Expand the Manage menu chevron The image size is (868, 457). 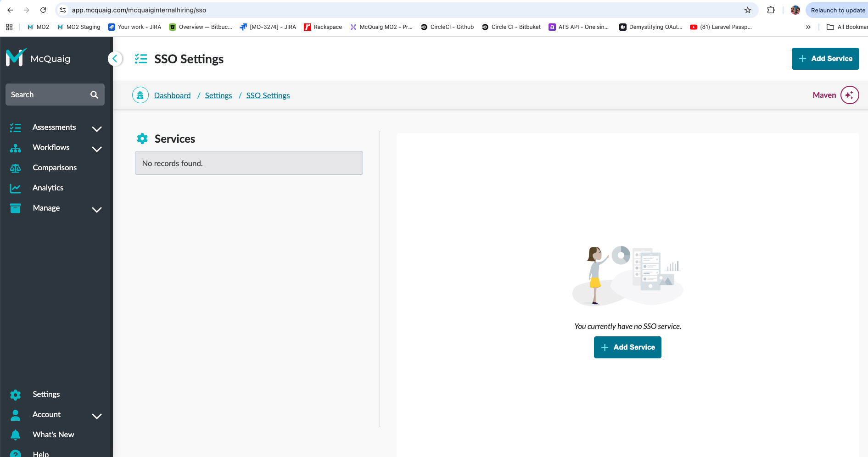click(x=96, y=209)
